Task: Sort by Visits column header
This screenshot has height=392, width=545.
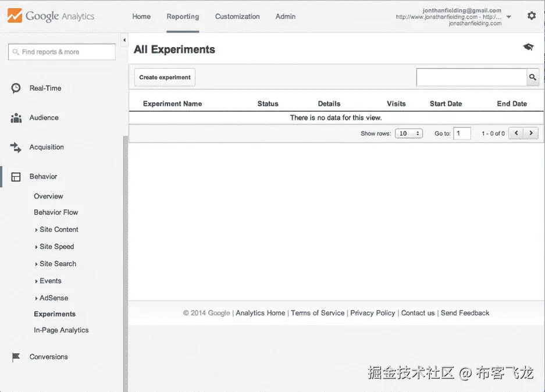Action: coord(396,104)
